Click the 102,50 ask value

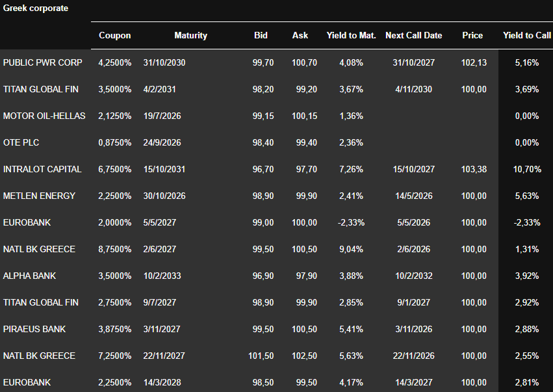click(304, 356)
